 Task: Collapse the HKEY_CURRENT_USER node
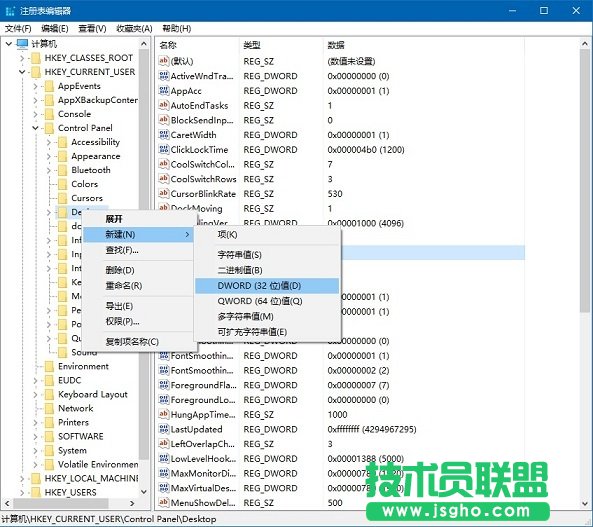(22, 72)
